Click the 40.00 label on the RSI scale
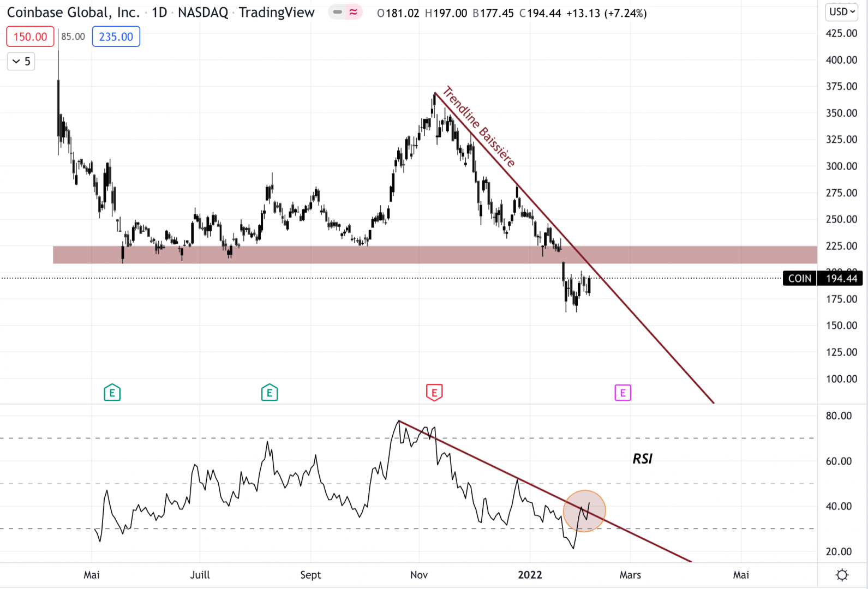Image resolution: width=868 pixels, height=589 pixels. (x=839, y=506)
